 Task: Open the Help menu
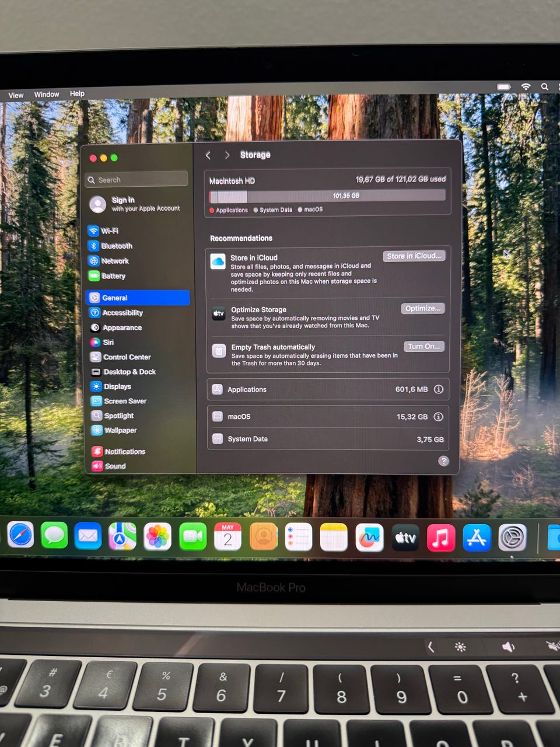tap(77, 93)
